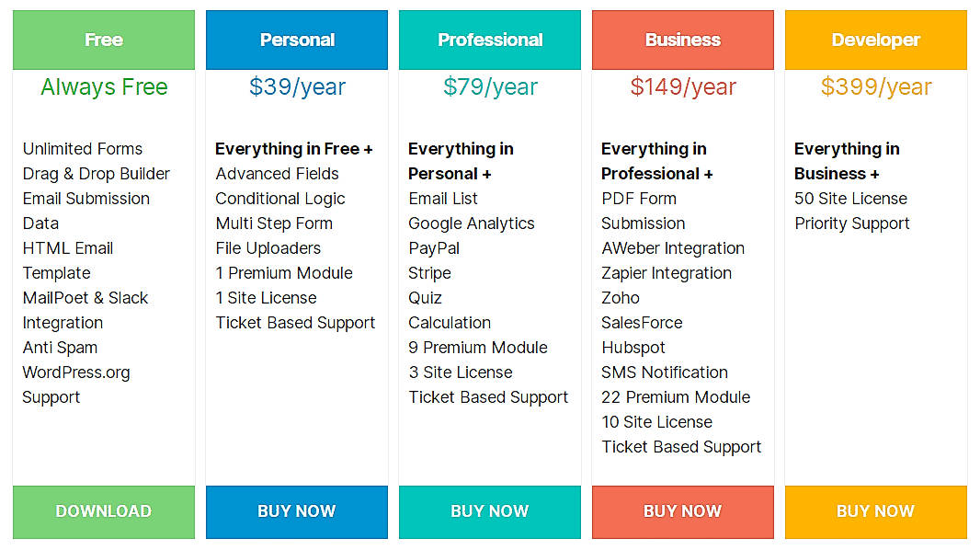
Task: Click BUY NOW for the Business plan
Action: (682, 511)
